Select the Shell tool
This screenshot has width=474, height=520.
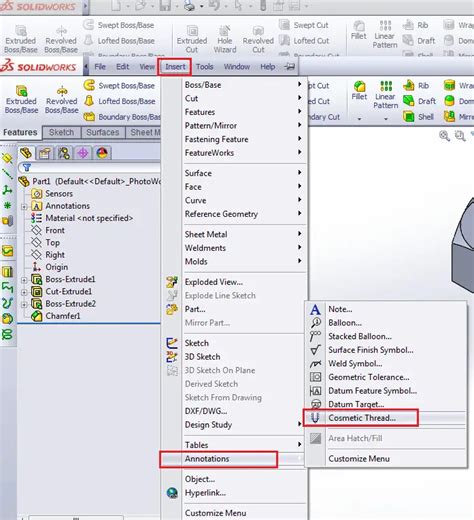418,117
